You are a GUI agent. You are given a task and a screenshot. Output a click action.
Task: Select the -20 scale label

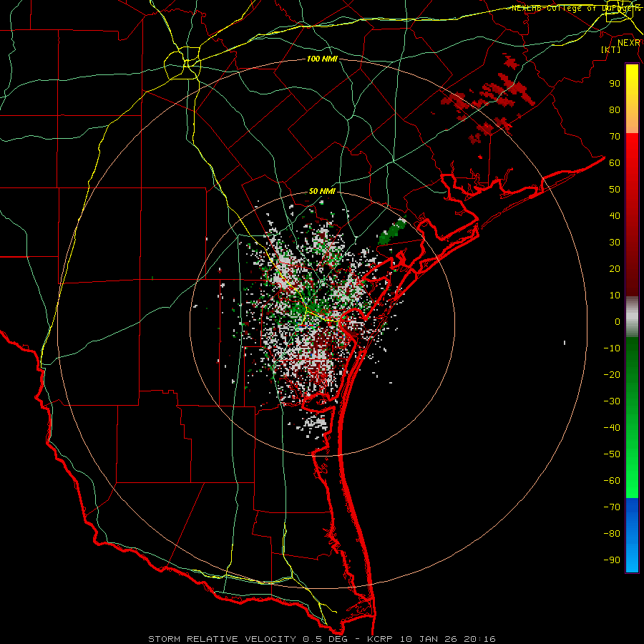(612, 374)
